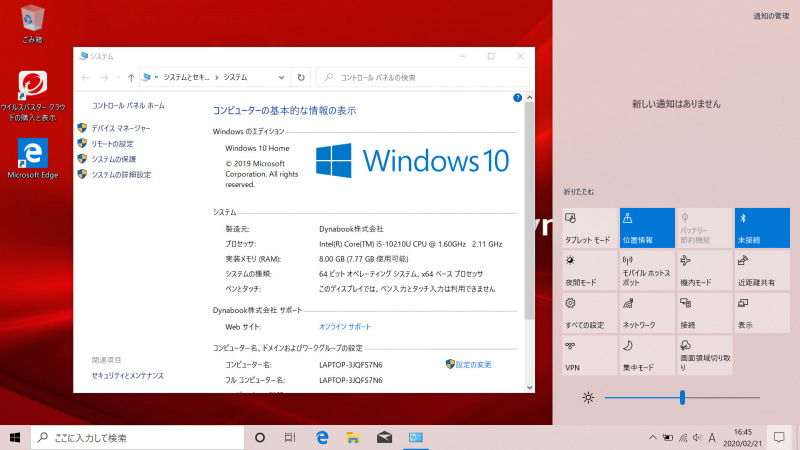Toggle モバイル ホットスポット mobile hotspot
Image resolution: width=800 pixels, height=450 pixels.
point(647,270)
